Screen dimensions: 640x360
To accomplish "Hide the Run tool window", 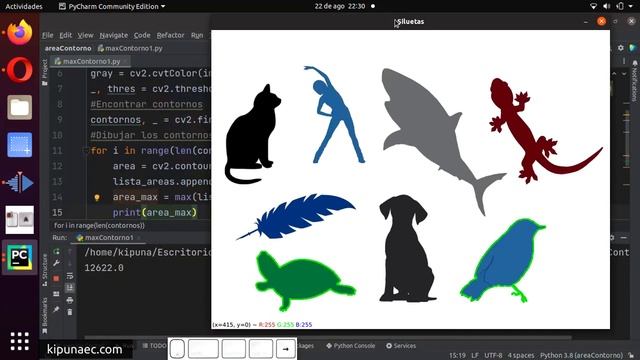I will click(624, 237).
